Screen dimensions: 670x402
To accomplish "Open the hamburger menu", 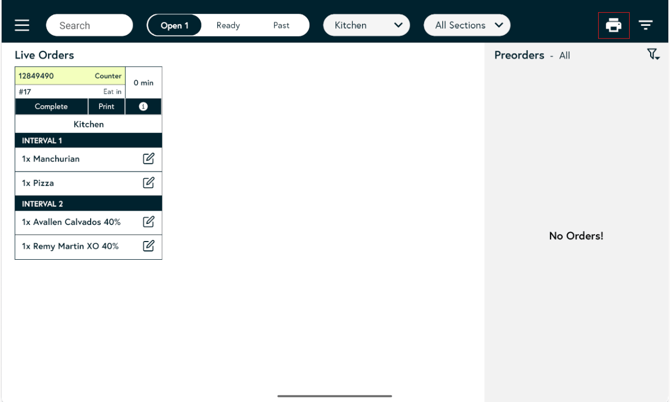I will [22, 25].
